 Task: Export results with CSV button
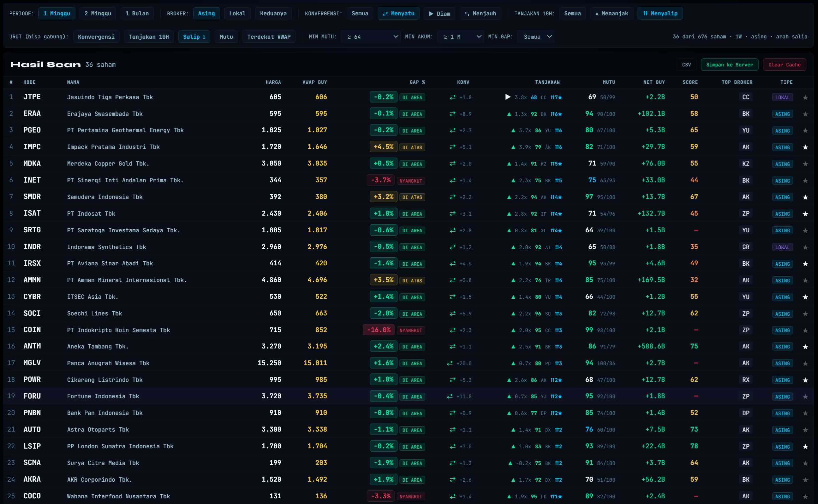pos(687,65)
